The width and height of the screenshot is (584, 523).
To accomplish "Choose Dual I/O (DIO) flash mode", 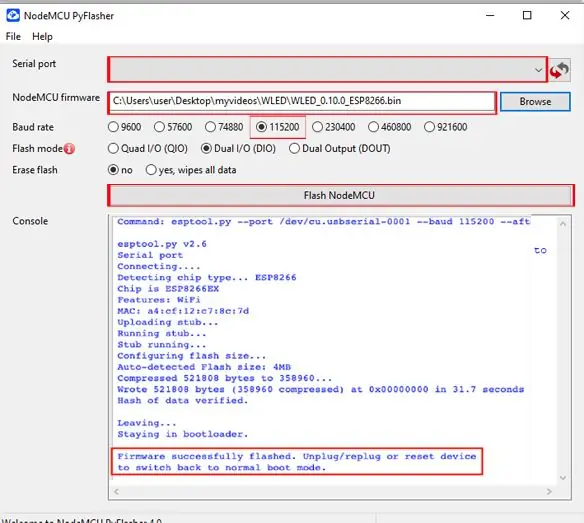I will click(x=238, y=149).
